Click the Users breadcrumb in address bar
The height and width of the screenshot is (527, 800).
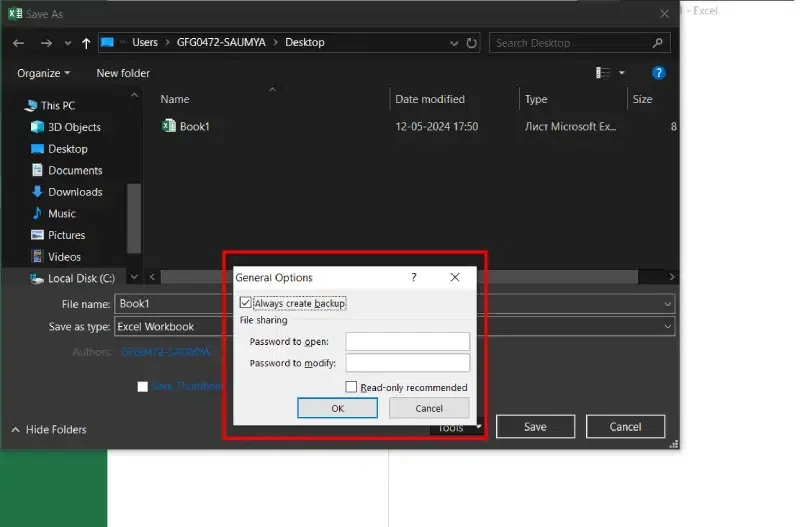[145, 42]
